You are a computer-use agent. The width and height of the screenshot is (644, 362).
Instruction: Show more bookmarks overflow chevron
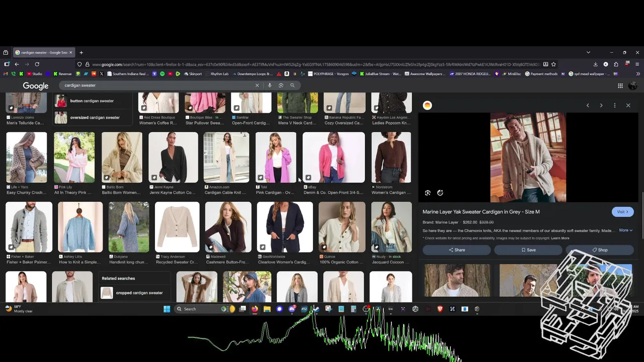pos(637,74)
